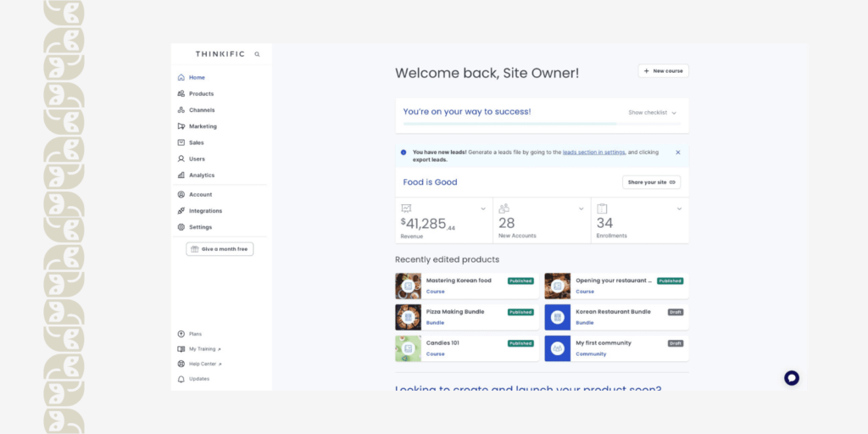The width and height of the screenshot is (868, 434).
Task: Click the New course button
Action: click(663, 71)
